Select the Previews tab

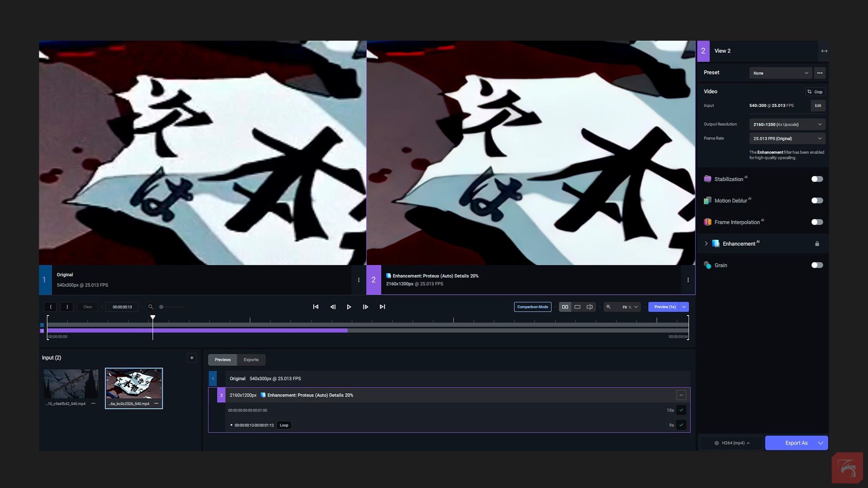tap(222, 360)
